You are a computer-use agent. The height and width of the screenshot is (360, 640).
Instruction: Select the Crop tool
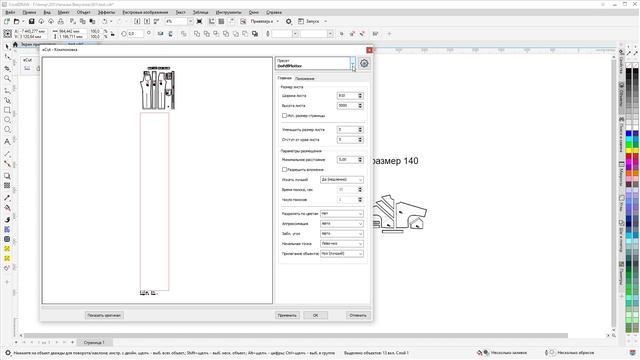point(7,68)
